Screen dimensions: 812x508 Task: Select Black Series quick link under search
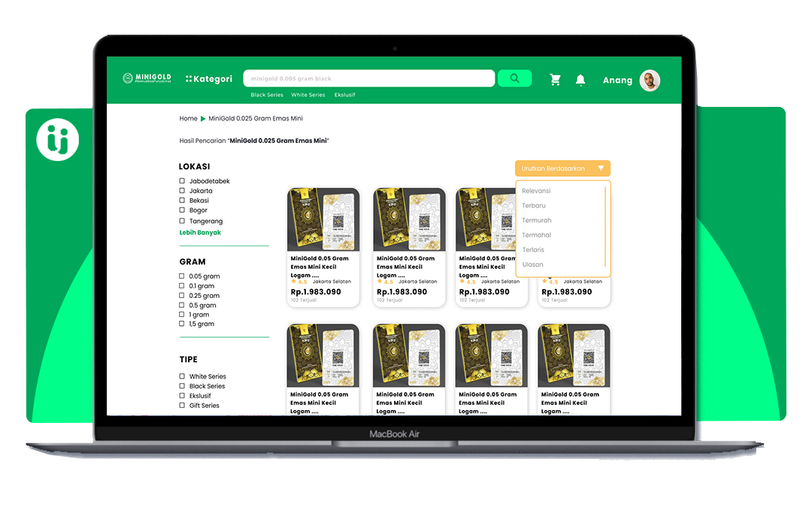coord(267,96)
